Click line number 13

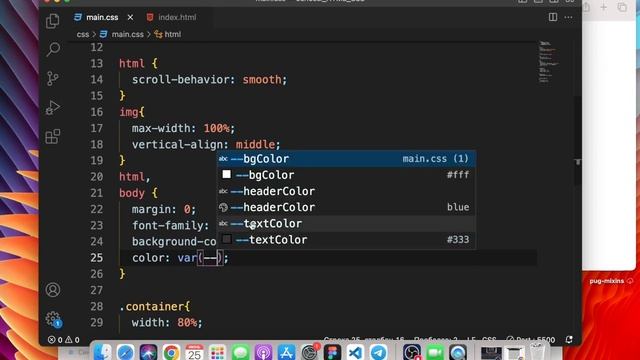pos(97,63)
